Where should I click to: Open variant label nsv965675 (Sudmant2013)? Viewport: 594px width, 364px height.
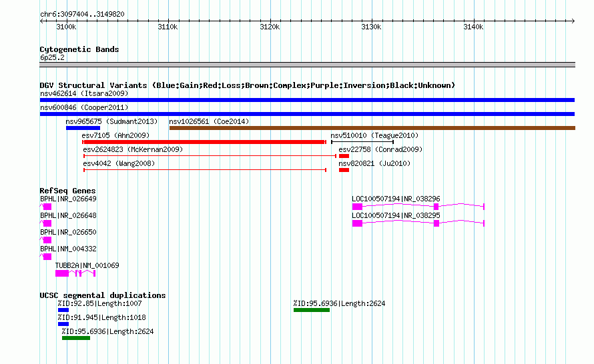(111, 121)
